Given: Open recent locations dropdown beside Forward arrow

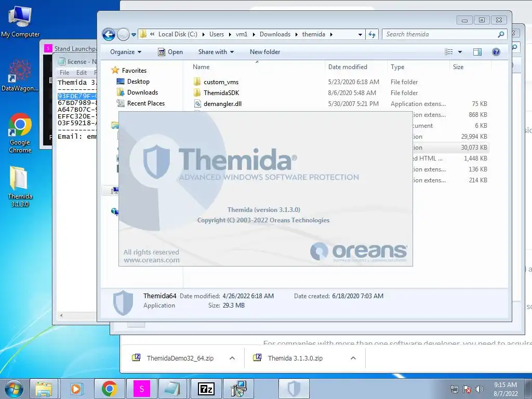Looking at the screenshot, I should click(134, 35).
